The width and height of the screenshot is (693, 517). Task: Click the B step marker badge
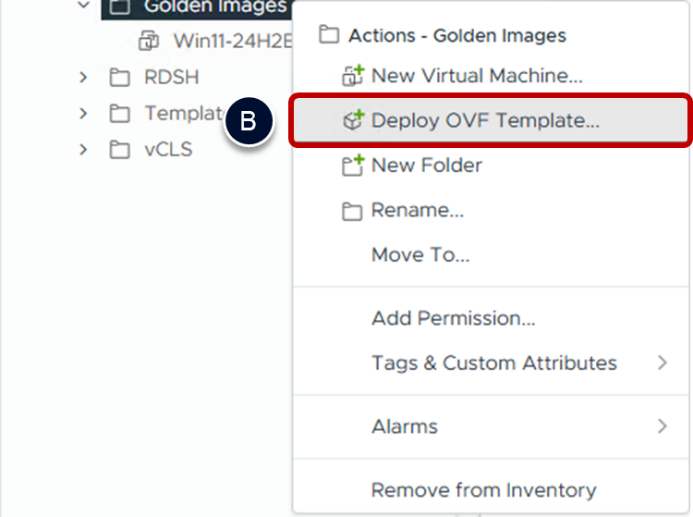pyautogui.click(x=248, y=122)
